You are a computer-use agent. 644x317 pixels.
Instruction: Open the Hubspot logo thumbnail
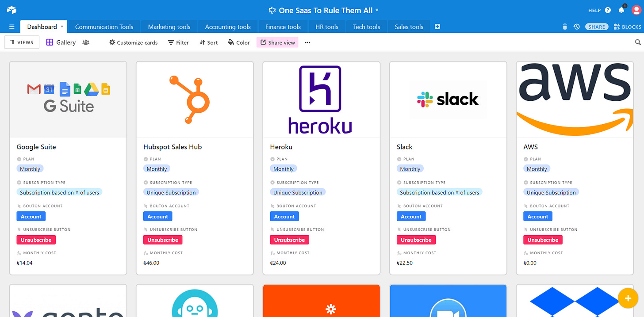[195, 99]
